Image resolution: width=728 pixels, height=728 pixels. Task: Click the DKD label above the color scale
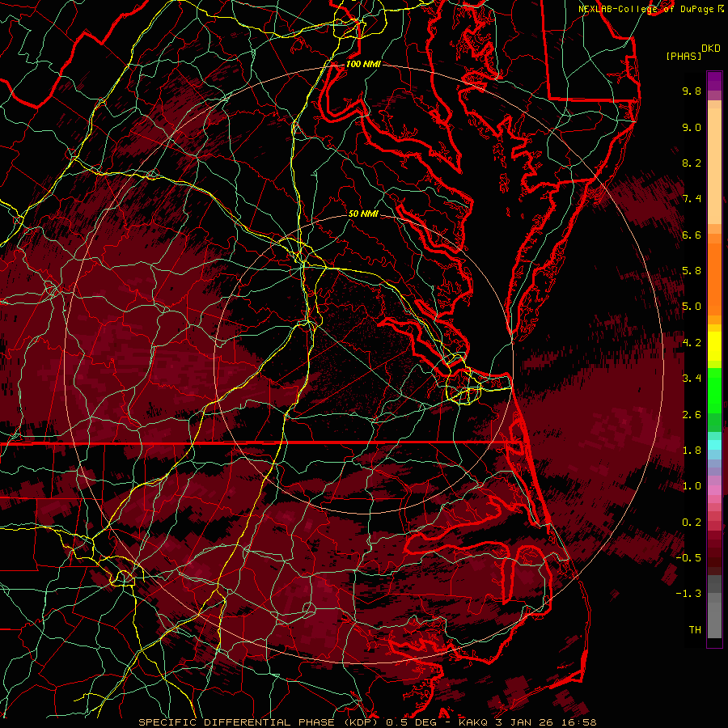pyautogui.click(x=711, y=48)
